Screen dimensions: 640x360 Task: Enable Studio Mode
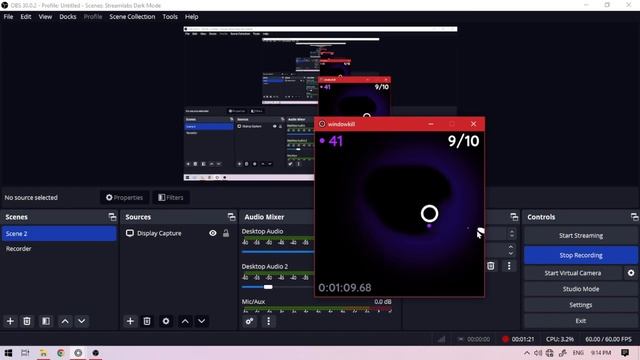point(581,289)
